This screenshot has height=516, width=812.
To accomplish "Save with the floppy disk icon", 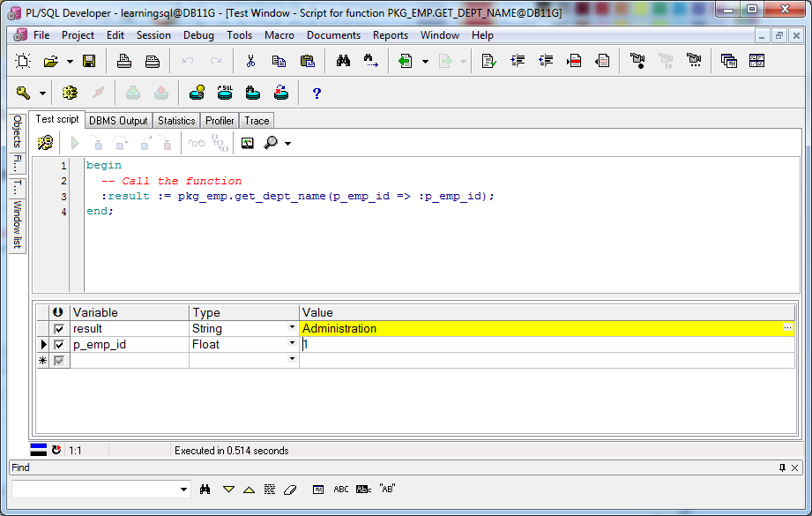I will [89, 61].
